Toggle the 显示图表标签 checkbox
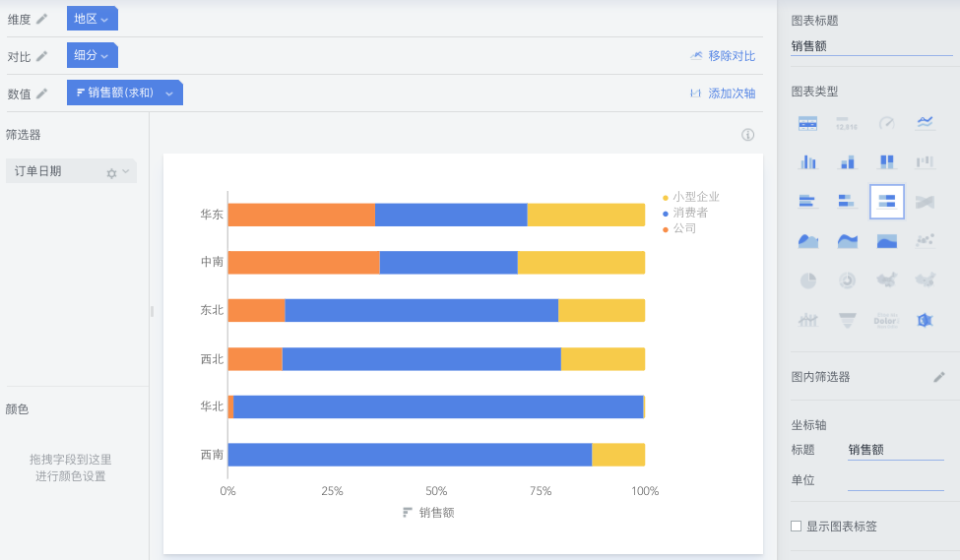 pos(796,526)
